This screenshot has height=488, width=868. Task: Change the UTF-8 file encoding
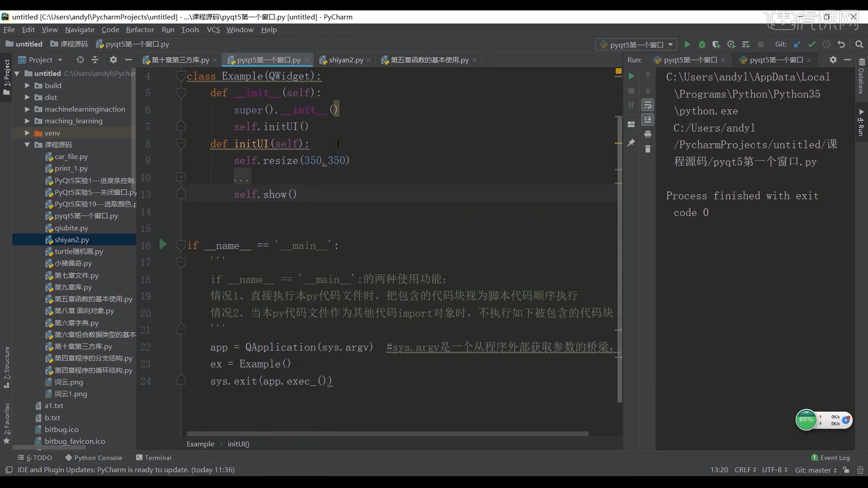(x=775, y=470)
